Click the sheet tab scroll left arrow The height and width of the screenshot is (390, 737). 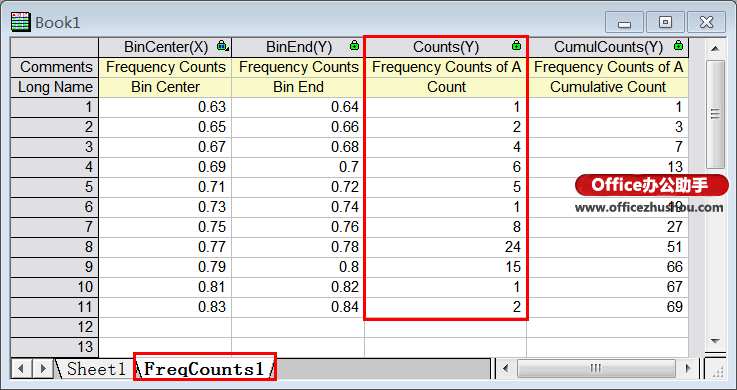[x=21, y=368]
